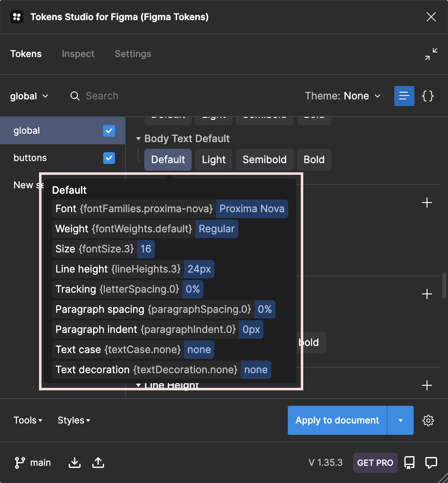Add a Line Height token with the plus icon
This screenshot has width=448, height=483.
point(427,385)
